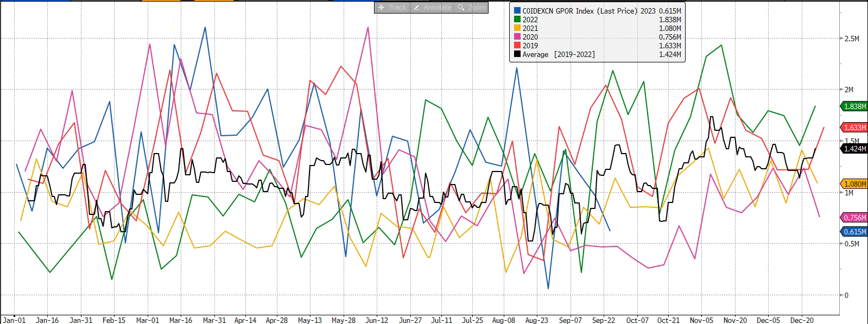868x324 pixels.
Task: Select the 2019 series name in legend
Action: 530,46
